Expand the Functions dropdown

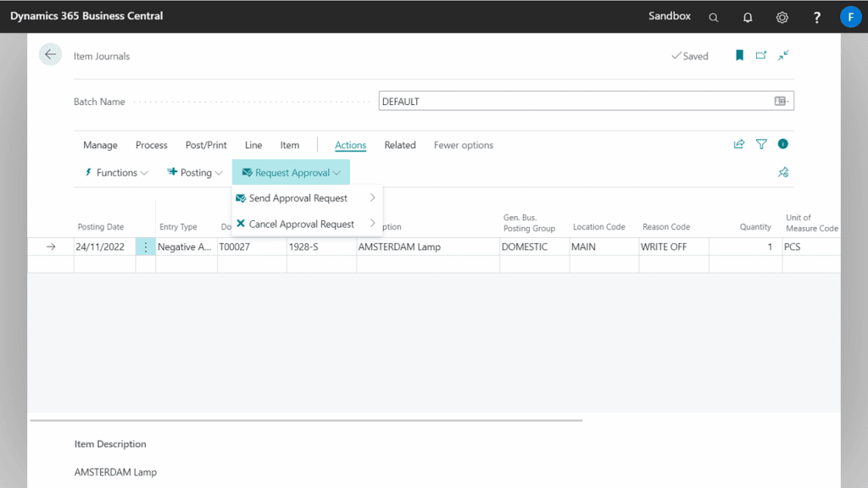pyautogui.click(x=116, y=173)
